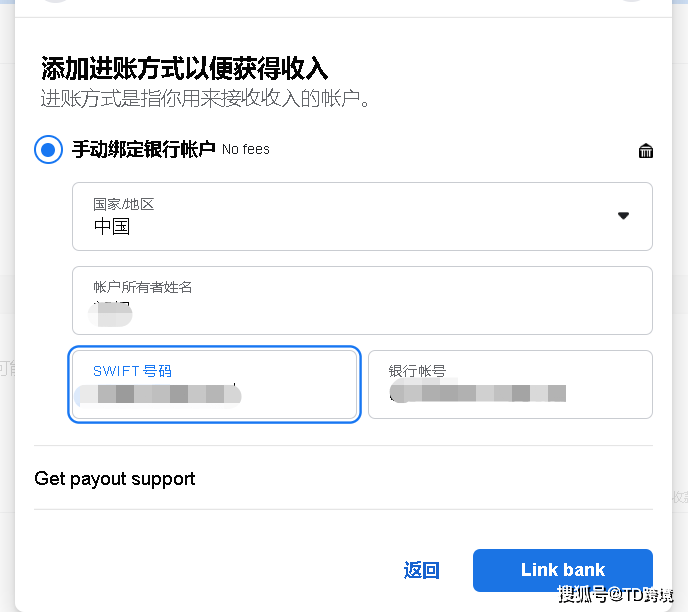Click into the SWIFT 号码 field

[x=215, y=384]
